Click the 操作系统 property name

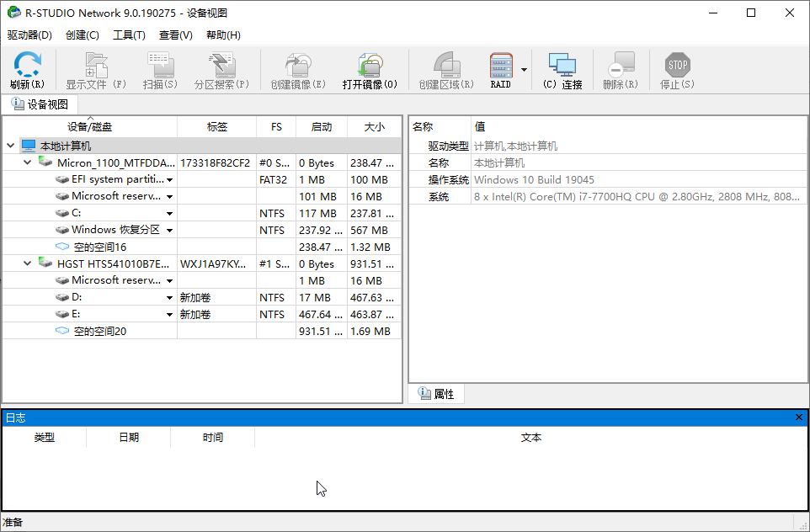tap(449, 180)
